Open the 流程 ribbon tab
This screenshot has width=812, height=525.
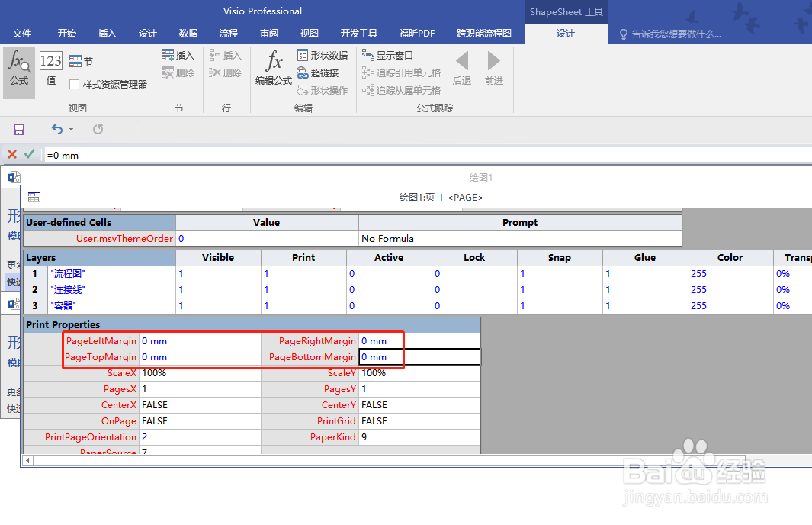(229, 33)
